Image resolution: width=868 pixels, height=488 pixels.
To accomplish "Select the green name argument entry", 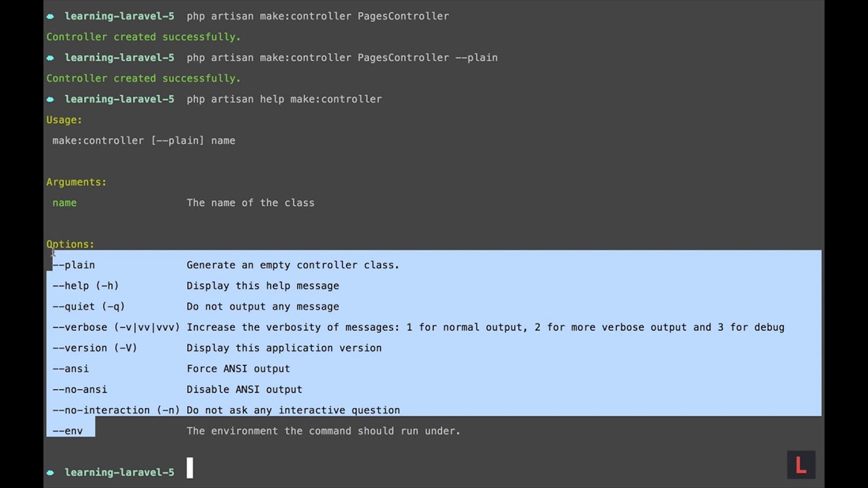I will point(64,203).
